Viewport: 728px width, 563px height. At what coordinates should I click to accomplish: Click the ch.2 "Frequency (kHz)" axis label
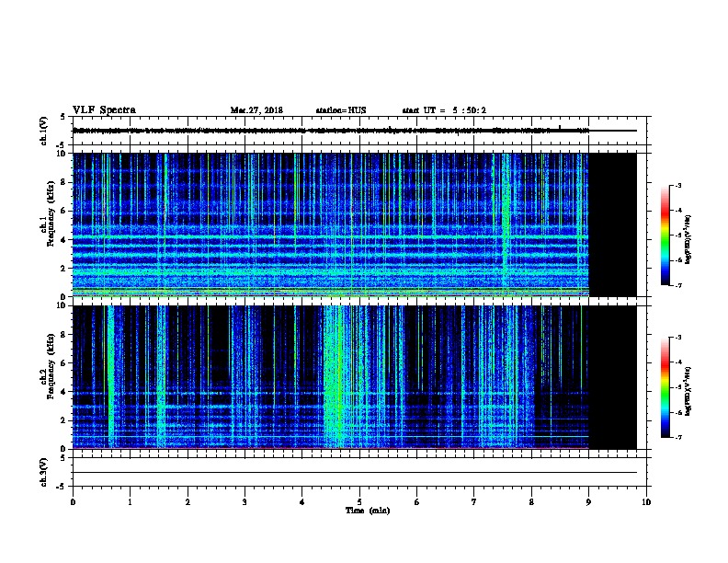(51, 366)
